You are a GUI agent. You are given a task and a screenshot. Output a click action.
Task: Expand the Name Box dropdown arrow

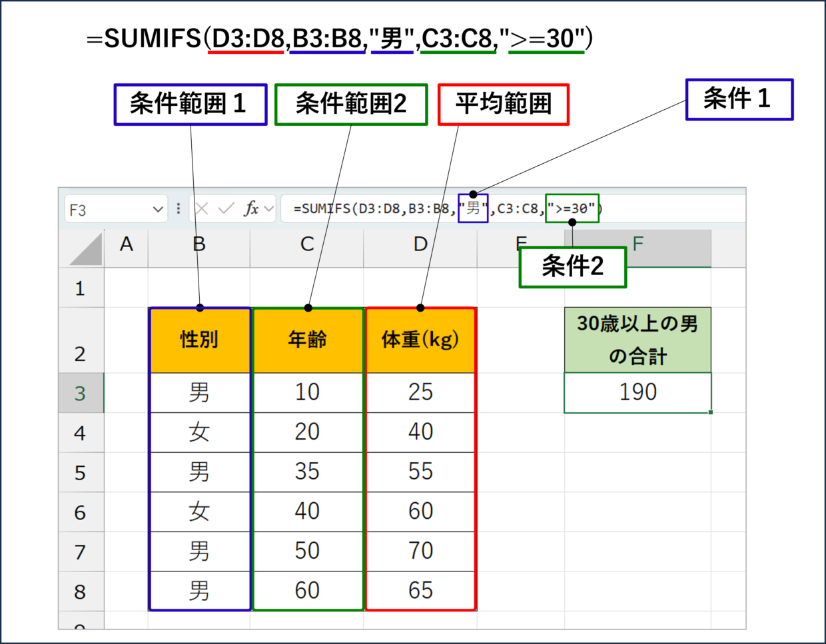[158, 210]
